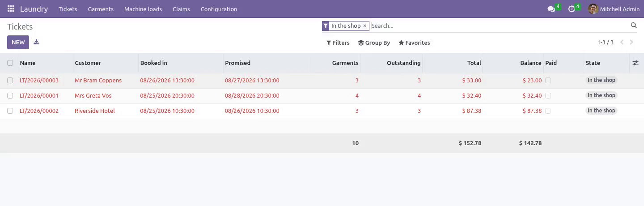Click the Tickets page breadcrumb title
Screen dimensions: 644x206
pyautogui.click(x=20, y=27)
